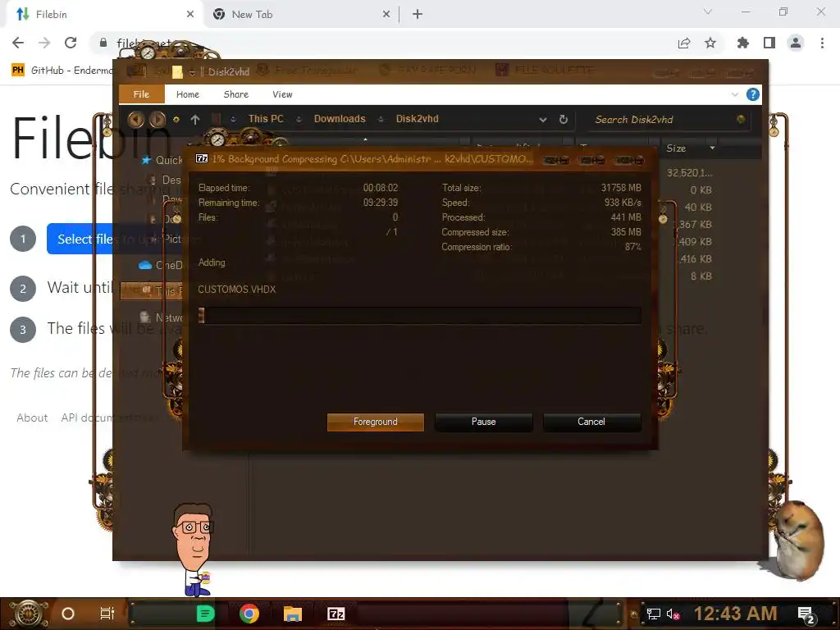Click the search icon in Explorer

coord(741,120)
